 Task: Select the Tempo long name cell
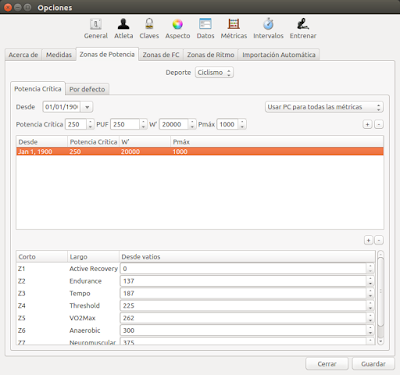tap(93, 293)
